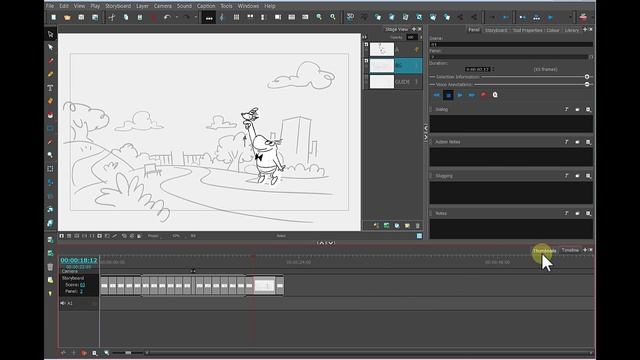Click the Cut scissors icon in toolbar
The height and width of the screenshot is (360, 640).
112,17
